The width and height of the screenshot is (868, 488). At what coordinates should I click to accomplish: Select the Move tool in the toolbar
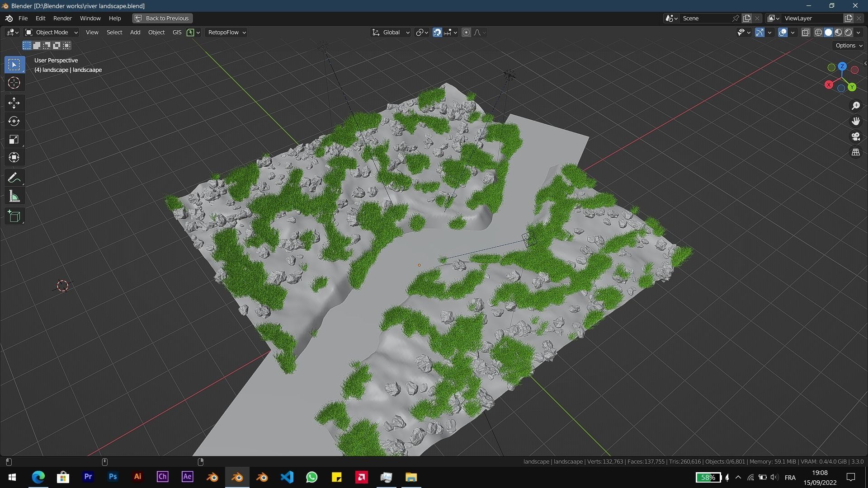pyautogui.click(x=14, y=103)
